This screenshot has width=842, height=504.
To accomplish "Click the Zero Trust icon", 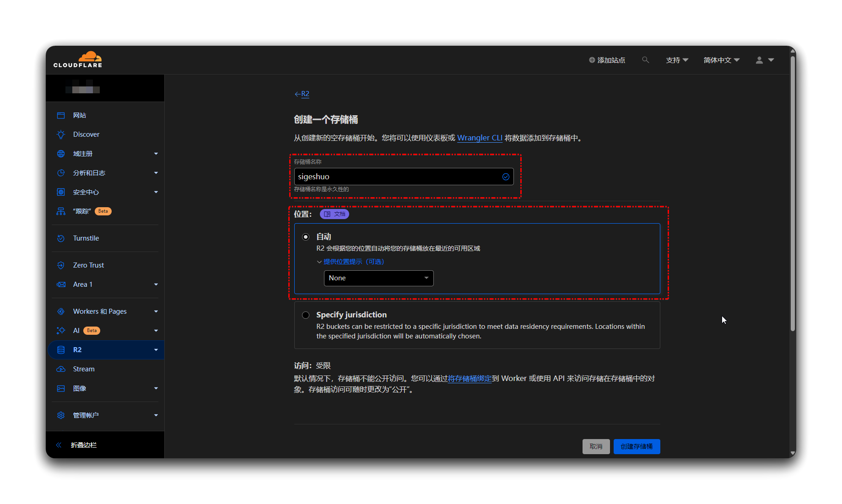I will click(x=61, y=265).
